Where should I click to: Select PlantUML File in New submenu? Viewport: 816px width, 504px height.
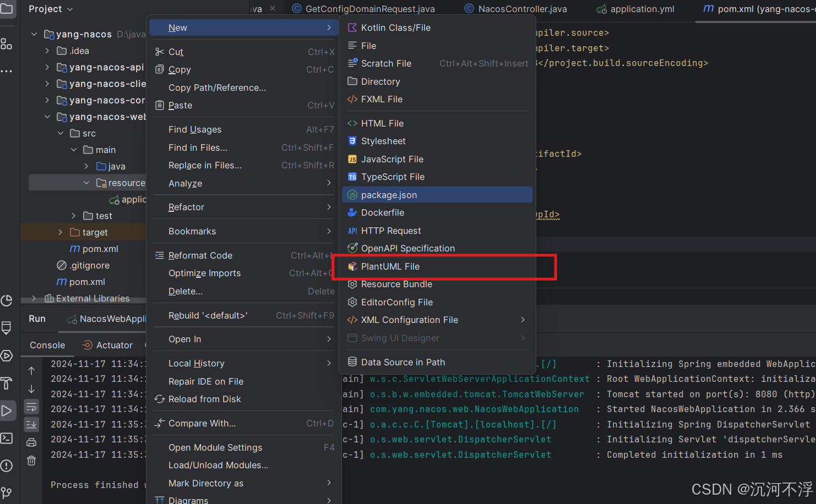point(390,266)
